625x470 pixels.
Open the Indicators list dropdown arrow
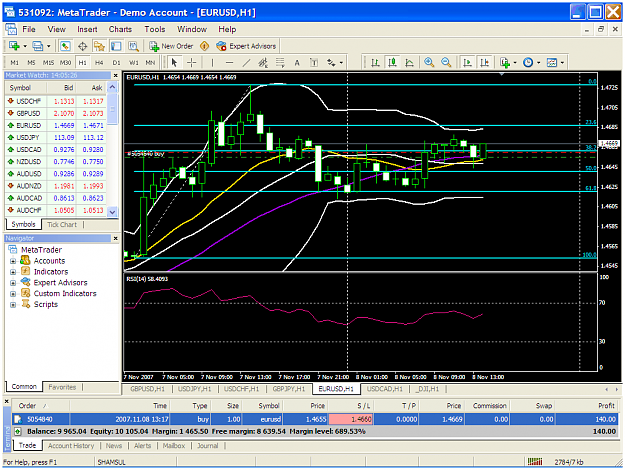(515, 63)
